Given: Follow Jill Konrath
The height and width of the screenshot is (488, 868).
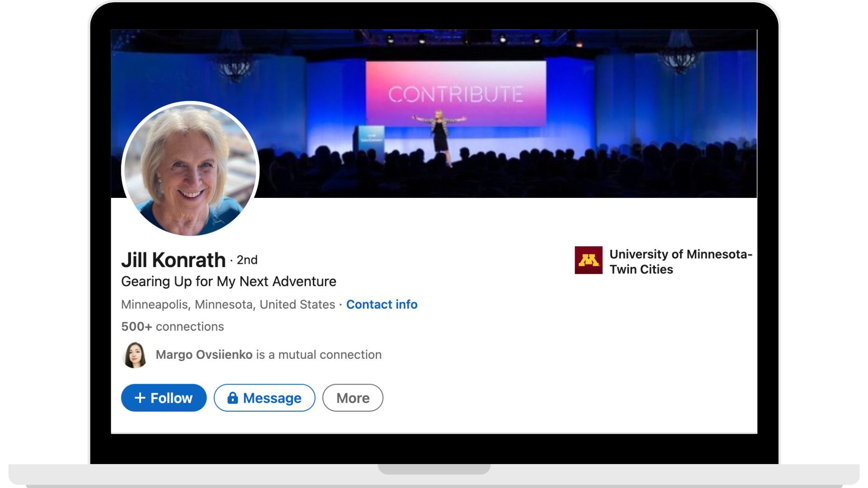Looking at the screenshot, I should [164, 398].
